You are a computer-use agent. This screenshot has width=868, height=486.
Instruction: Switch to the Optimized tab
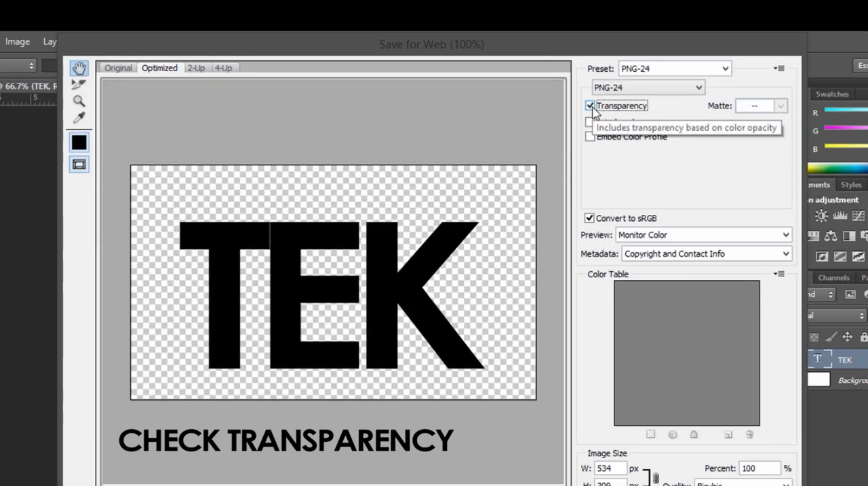[x=159, y=68]
